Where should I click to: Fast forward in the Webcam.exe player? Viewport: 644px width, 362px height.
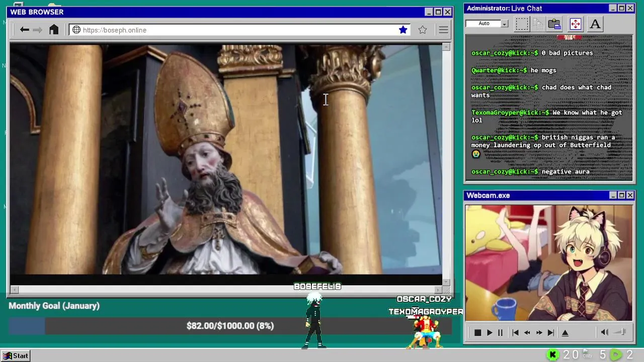pos(539,333)
